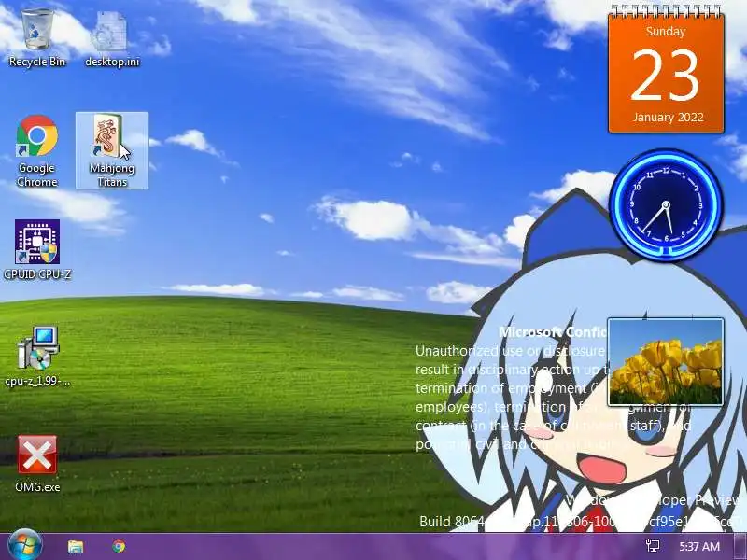The height and width of the screenshot is (560, 747).
Task: Click the blue analog clock gadget
Action: coord(666,205)
